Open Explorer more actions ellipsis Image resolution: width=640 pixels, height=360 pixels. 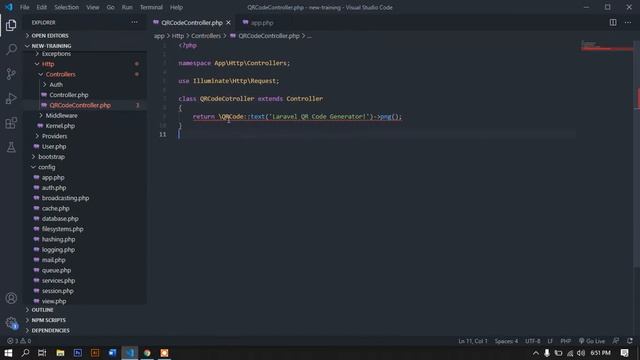point(134,22)
